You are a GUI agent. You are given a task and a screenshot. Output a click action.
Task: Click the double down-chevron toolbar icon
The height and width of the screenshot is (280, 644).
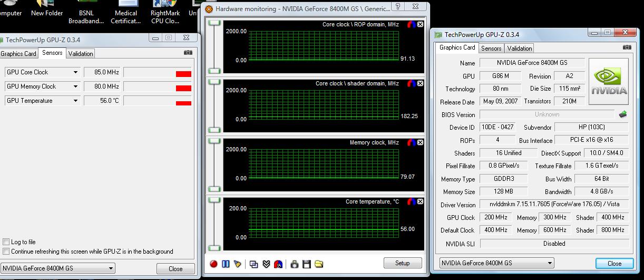[x=266, y=264]
